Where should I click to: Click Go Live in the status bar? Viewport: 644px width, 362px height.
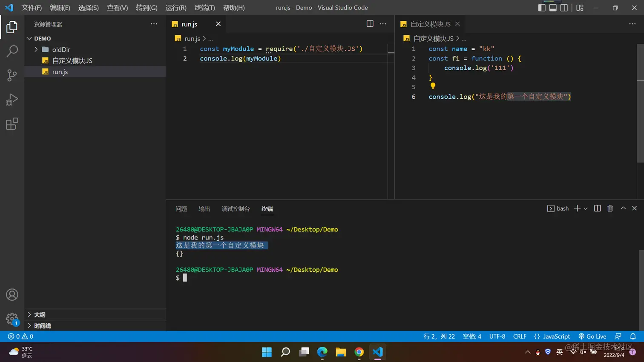[592, 336]
